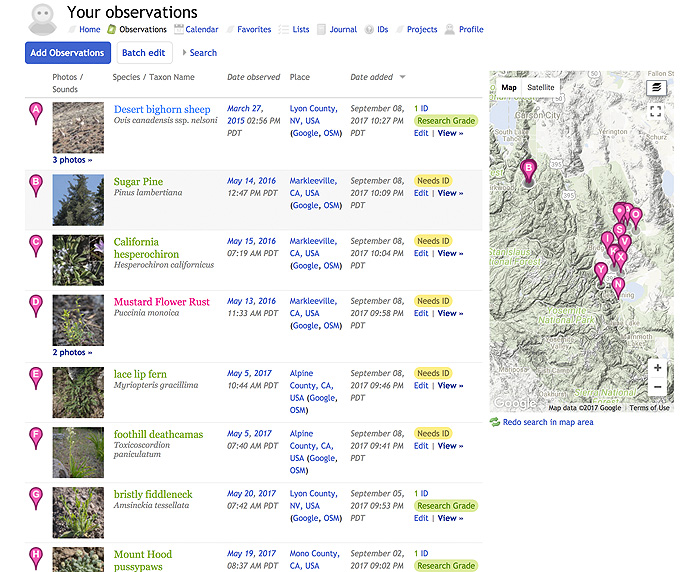Viewport: 700px width, 572px height.
Task: Click the Redo search refresh icon
Action: click(x=495, y=422)
